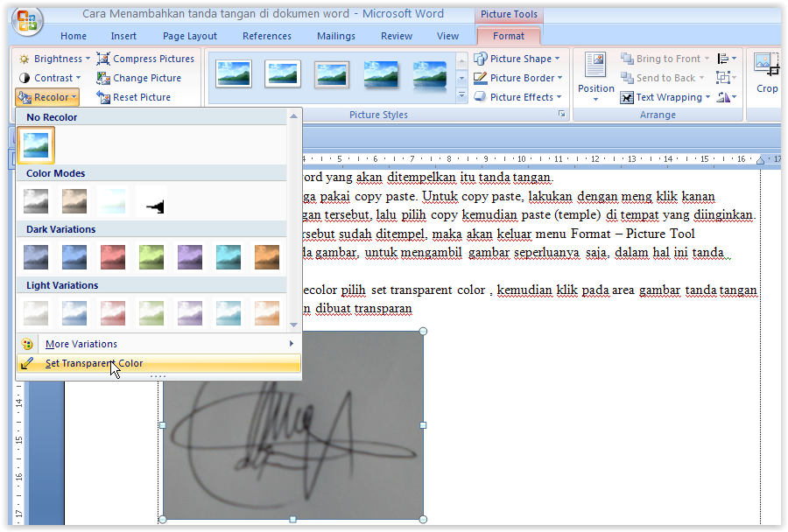Open the References tab
The width and height of the screenshot is (788, 532).
(267, 36)
